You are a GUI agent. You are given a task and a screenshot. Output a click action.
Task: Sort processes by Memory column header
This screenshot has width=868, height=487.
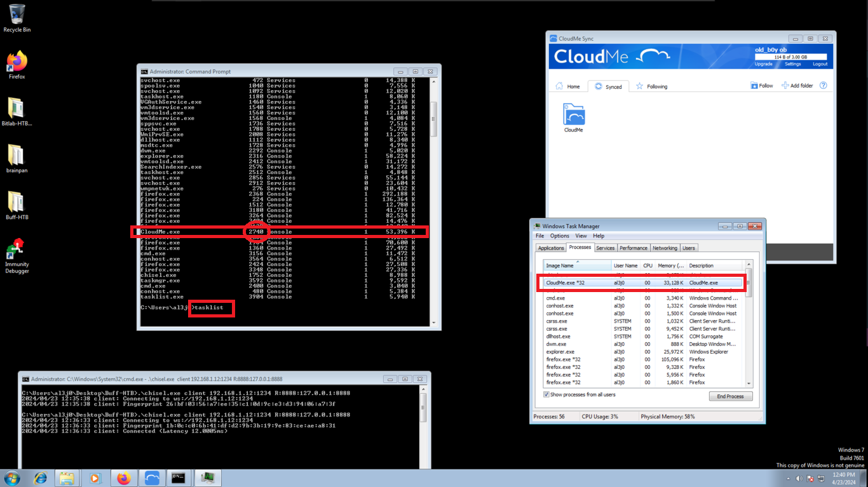(671, 265)
